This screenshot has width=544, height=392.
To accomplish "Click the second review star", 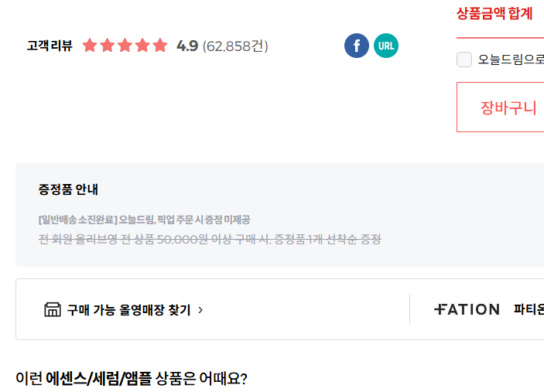I will click(108, 46).
